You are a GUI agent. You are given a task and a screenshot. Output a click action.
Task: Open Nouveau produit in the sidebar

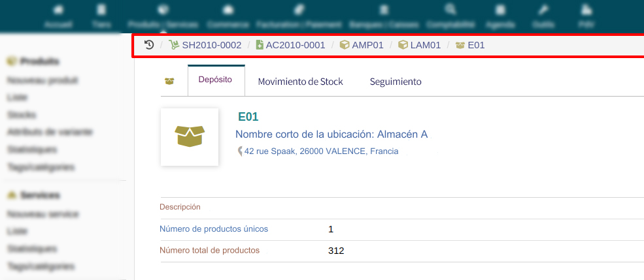click(x=42, y=80)
